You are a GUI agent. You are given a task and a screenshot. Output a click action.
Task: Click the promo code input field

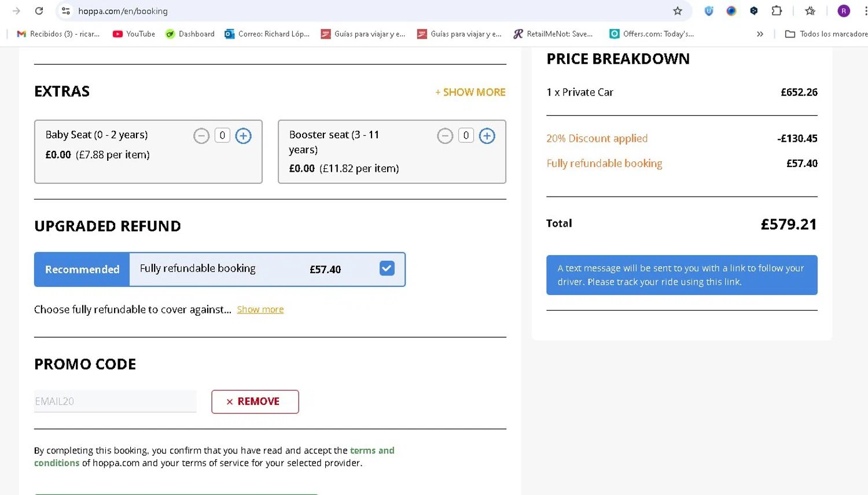tap(115, 401)
